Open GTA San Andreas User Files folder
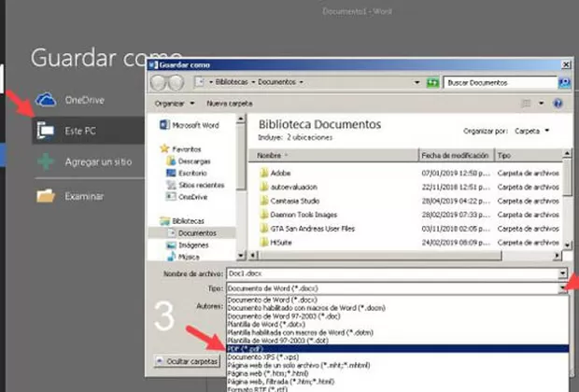Viewport: 579px width, 392px height. (x=307, y=229)
